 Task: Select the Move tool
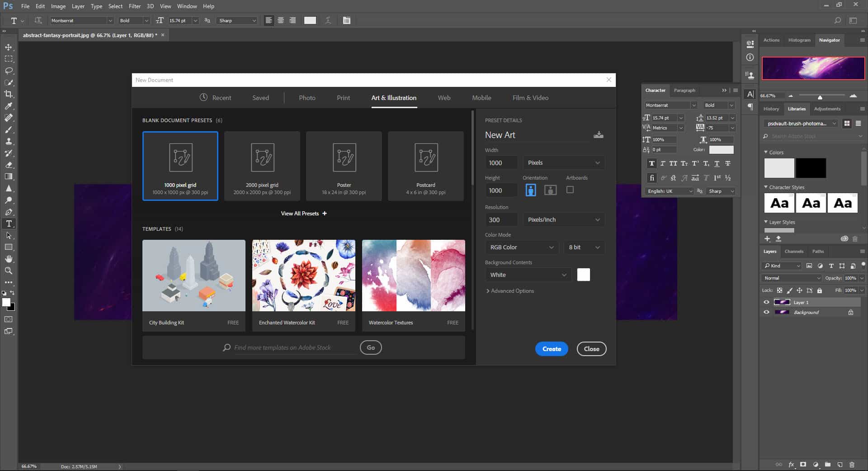[9, 47]
